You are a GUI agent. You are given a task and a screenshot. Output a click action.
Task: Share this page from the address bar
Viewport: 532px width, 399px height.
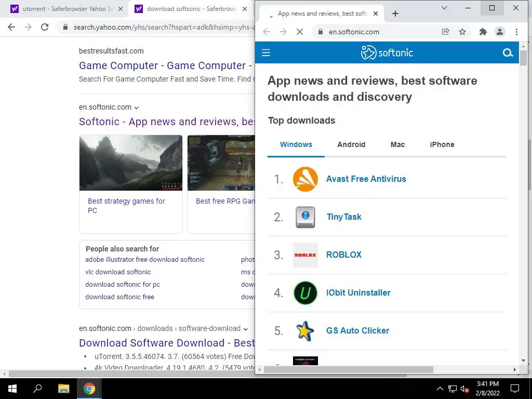point(445,32)
